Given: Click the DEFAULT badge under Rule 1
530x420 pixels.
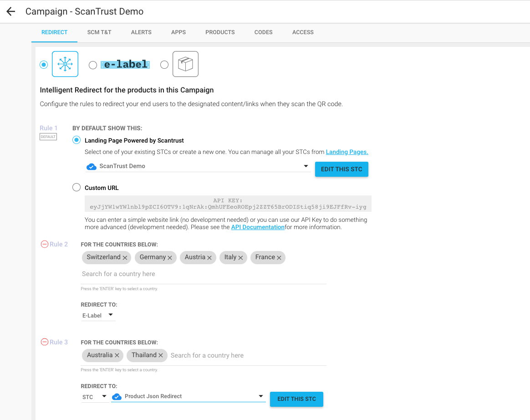Looking at the screenshot, I should (x=48, y=137).
